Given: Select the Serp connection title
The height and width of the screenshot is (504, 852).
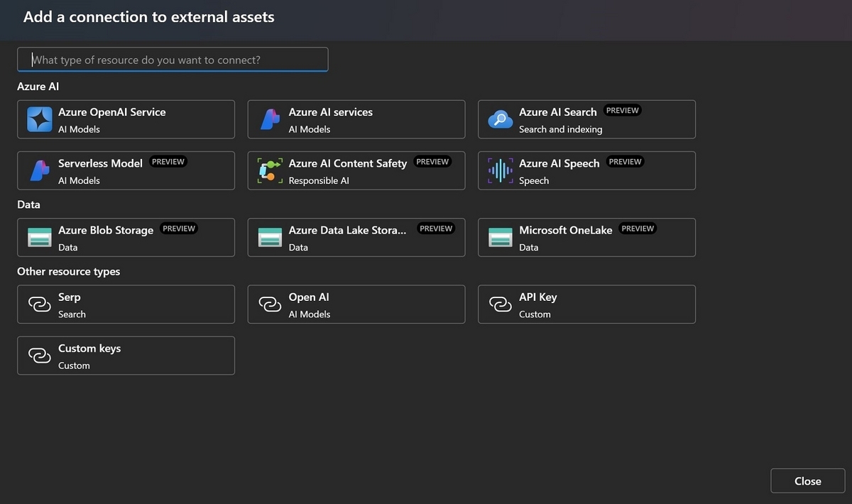Looking at the screenshot, I should [70, 297].
